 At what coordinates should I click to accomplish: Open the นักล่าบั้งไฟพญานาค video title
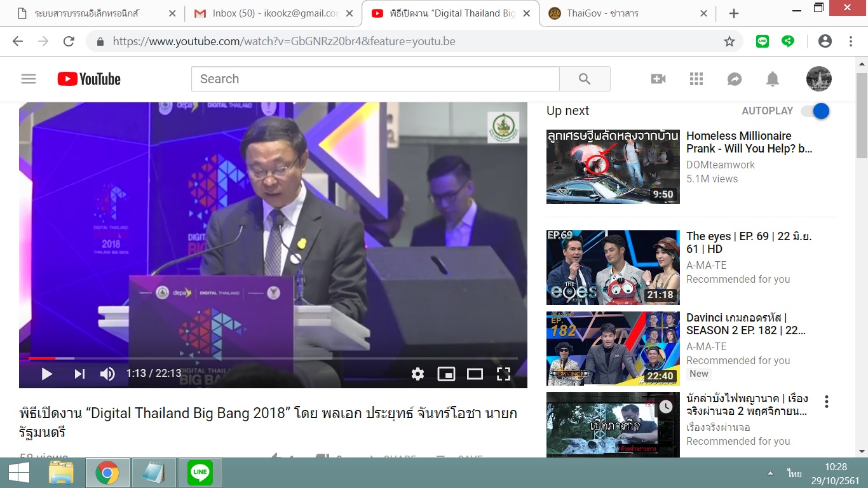(x=747, y=405)
